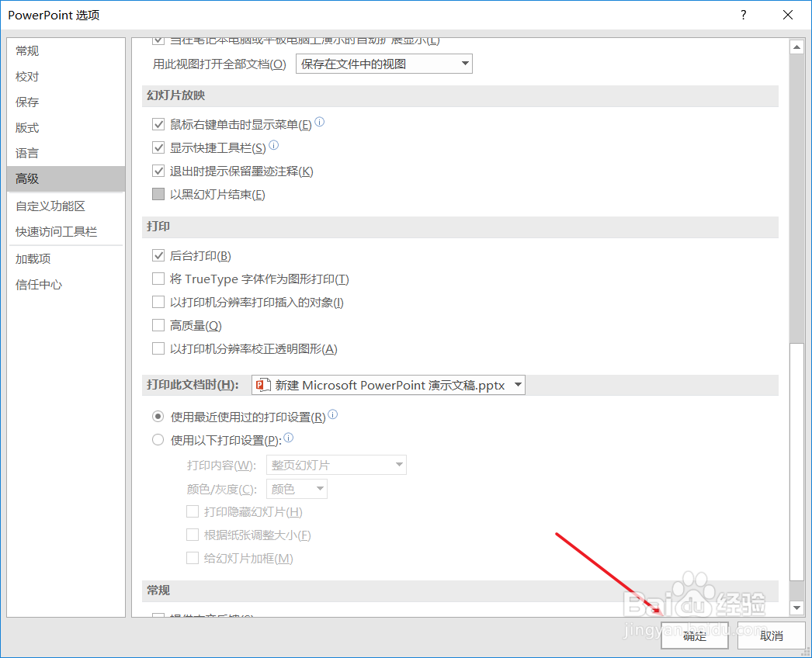Image resolution: width=812 pixels, height=658 pixels.
Task: Toggle 以黑幻灯片结束 checkbox
Action: point(158,194)
